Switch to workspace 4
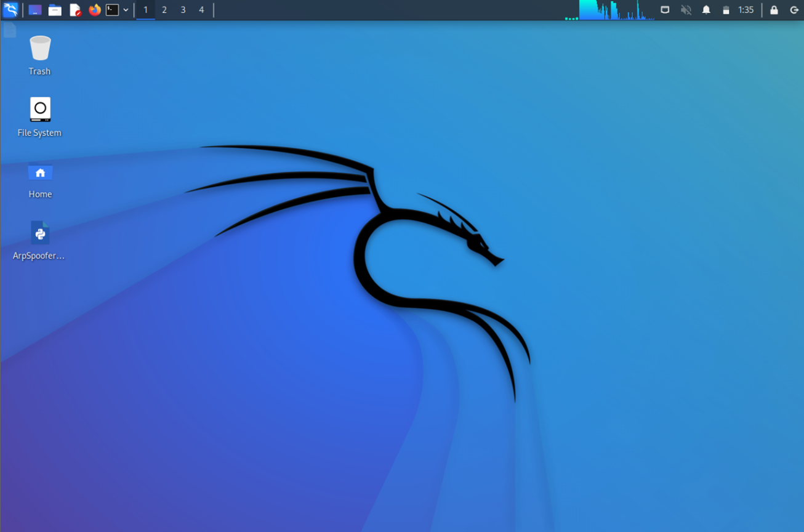The image size is (804, 532). click(x=201, y=10)
